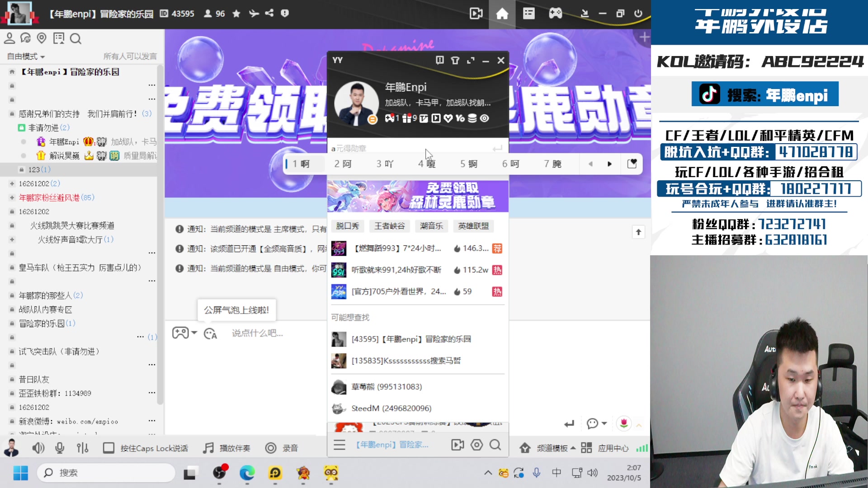868x488 pixels.
Task: Open the emoji text icon in chat input
Action: point(210,333)
